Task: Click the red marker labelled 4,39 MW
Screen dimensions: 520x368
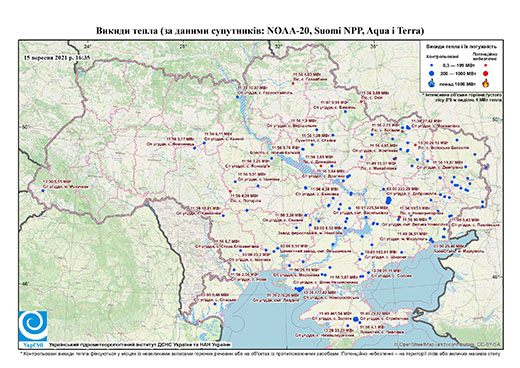Action: click(x=230, y=191)
